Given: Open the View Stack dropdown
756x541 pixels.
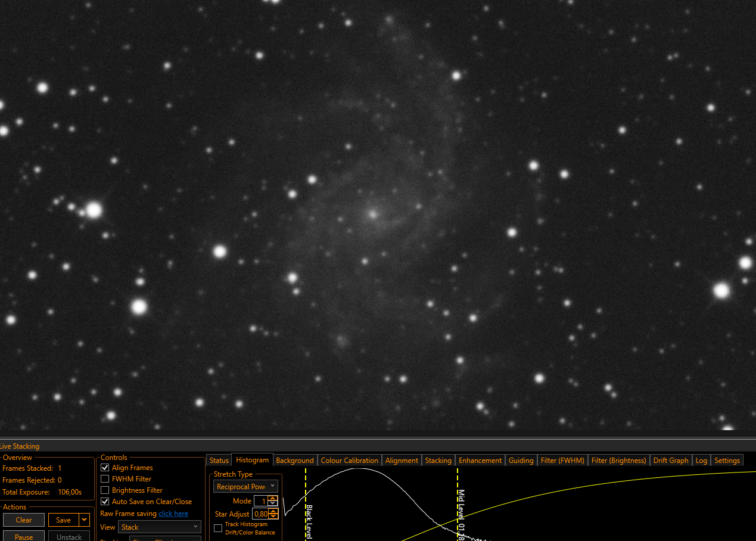Looking at the screenshot, I should point(159,527).
